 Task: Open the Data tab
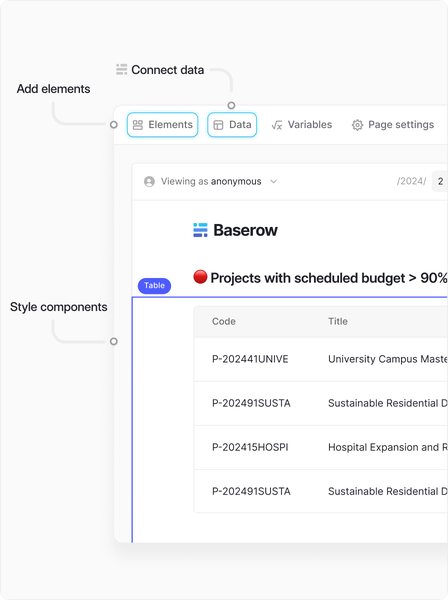click(x=232, y=125)
